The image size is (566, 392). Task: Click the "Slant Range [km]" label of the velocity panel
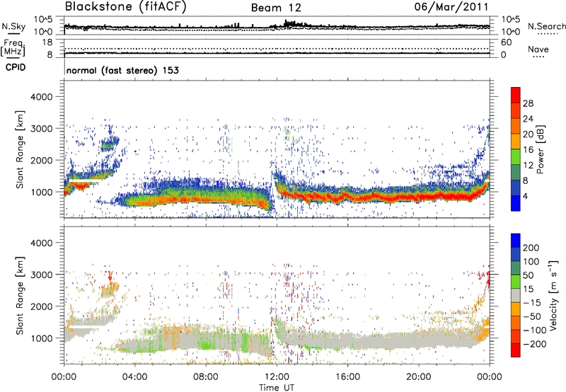20,296
